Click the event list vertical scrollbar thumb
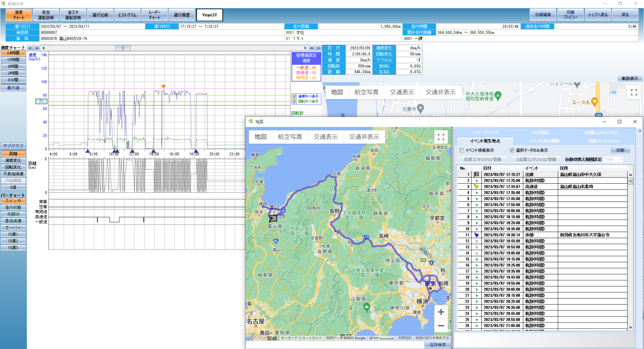 pos(630,181)
